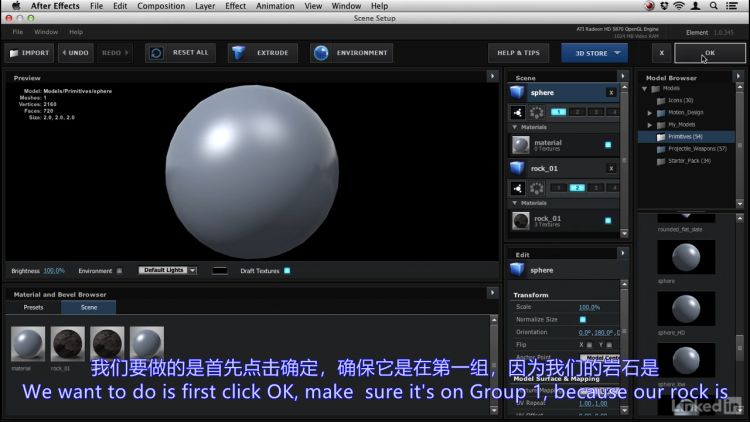Select the rock_01 material thumbnail
Viewport: 750px width, 422px height.
[67, 344]
